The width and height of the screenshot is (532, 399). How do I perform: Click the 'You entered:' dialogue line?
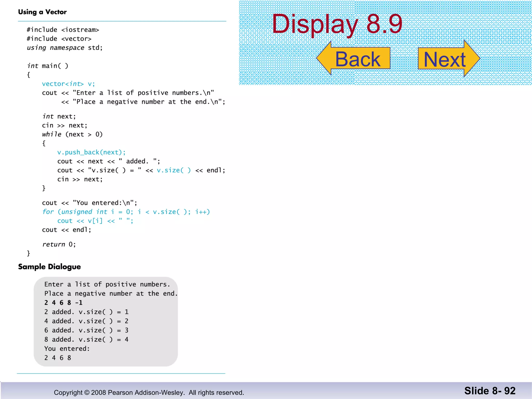click(67, 349)
